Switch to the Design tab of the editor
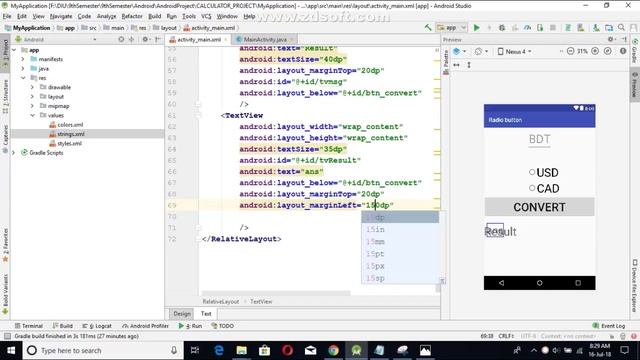The image size is (640, 360). (182, 313)
